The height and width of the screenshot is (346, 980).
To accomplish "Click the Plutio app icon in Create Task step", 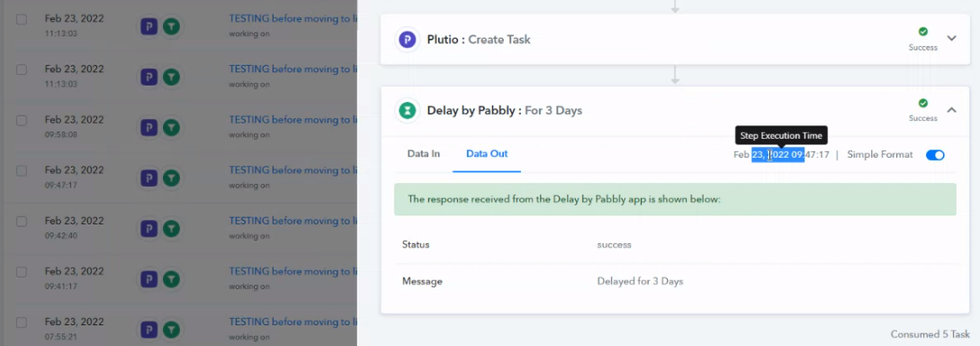I will tap(408, 40).
